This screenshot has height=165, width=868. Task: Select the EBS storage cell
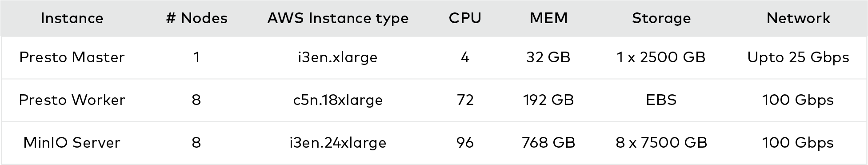661,100
